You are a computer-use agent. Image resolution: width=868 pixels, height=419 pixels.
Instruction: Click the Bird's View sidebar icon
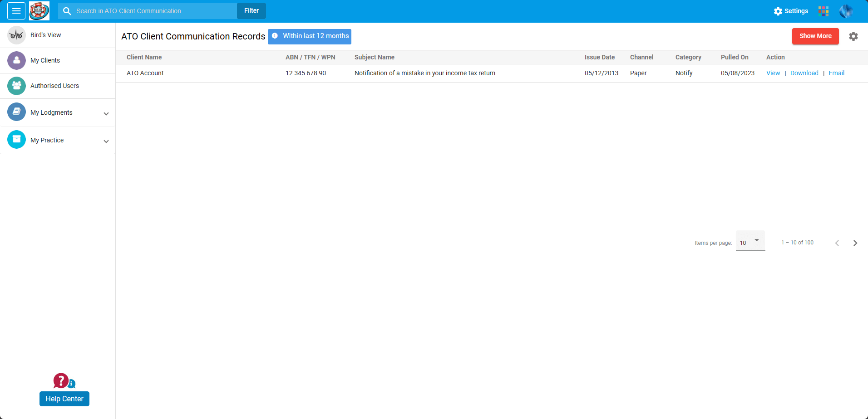pos(16,35)
